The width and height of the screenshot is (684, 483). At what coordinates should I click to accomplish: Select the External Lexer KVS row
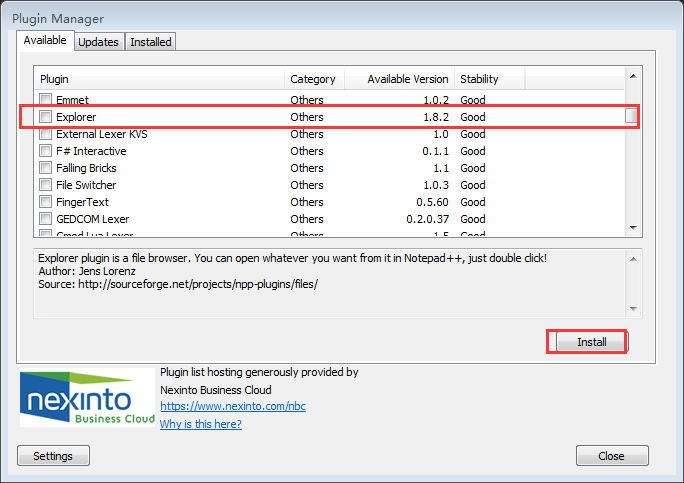[x=329, y=134]
